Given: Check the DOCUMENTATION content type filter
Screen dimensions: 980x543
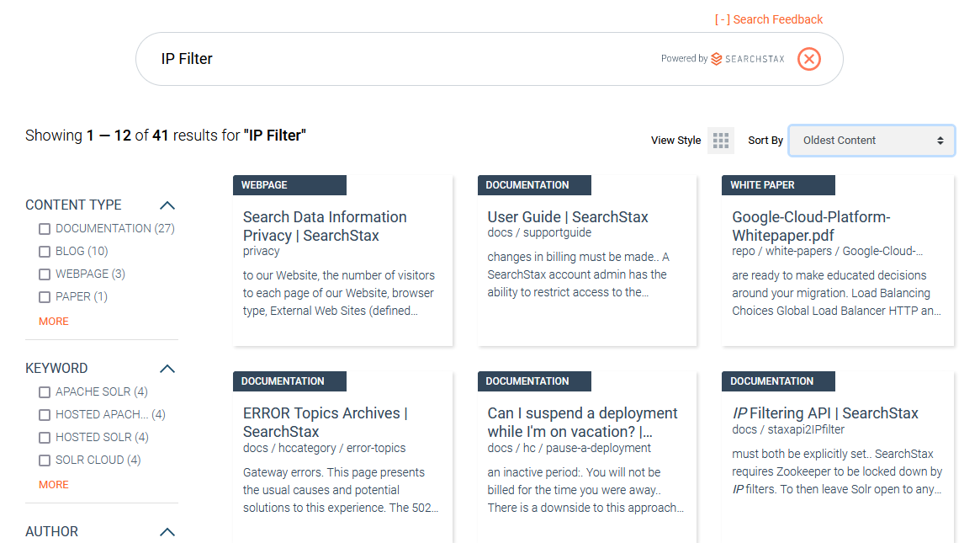Looking at the screenshot, I should pos(44,228).
